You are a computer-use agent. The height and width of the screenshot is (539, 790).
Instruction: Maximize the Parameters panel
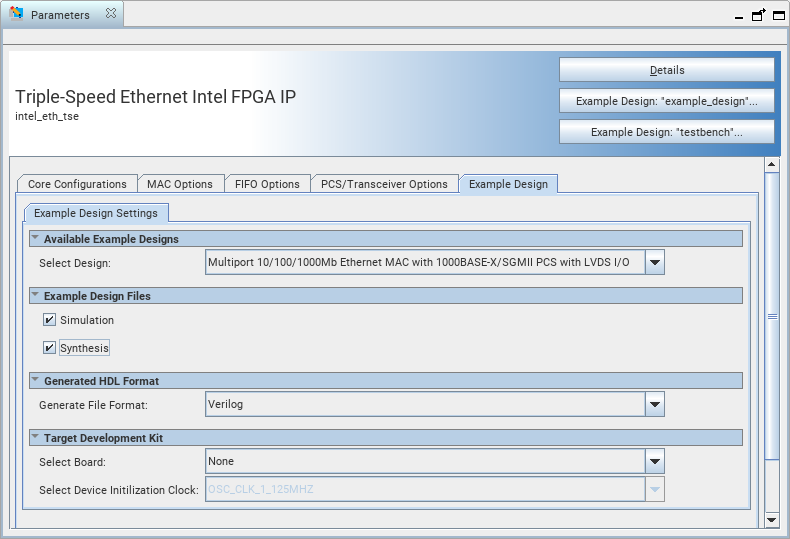tap(777, 15)
